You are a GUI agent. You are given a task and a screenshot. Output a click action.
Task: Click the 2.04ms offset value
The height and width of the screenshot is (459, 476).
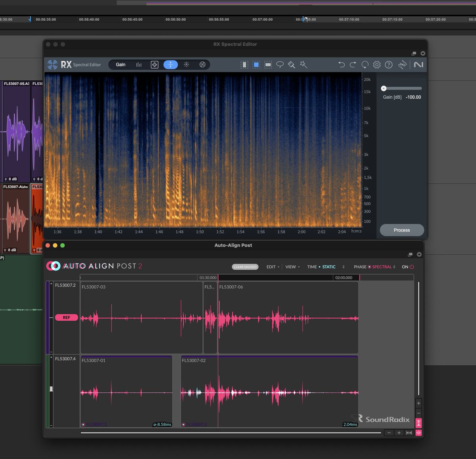[x=350, y=425]
